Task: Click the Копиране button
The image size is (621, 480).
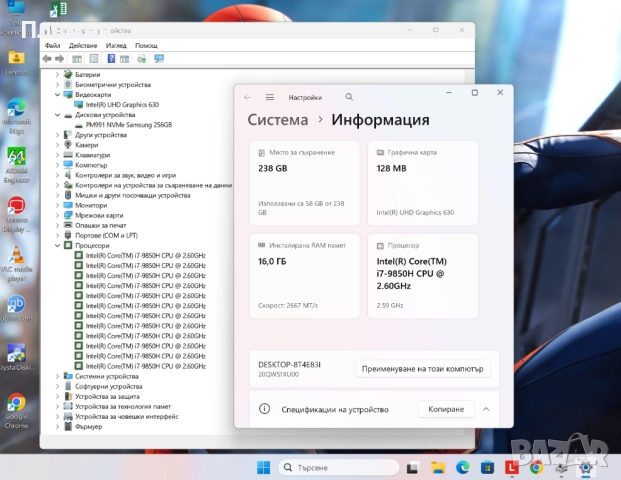Action: tap(446, 409)
